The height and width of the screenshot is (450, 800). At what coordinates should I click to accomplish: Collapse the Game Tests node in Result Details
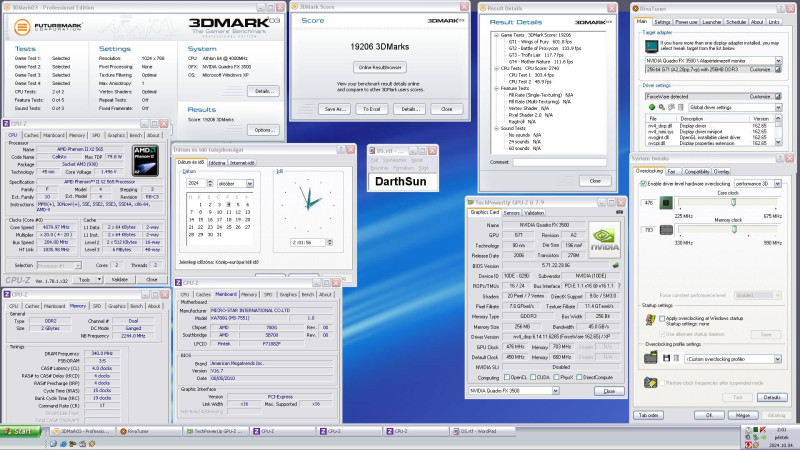pos(495,35)
